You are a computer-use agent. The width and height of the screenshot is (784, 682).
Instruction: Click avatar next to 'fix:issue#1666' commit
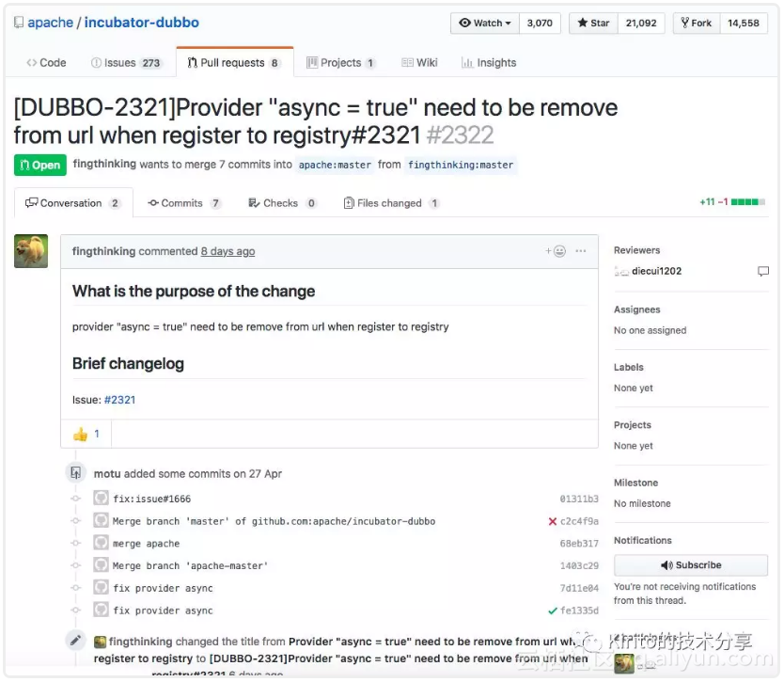click(x=101, y=498)
